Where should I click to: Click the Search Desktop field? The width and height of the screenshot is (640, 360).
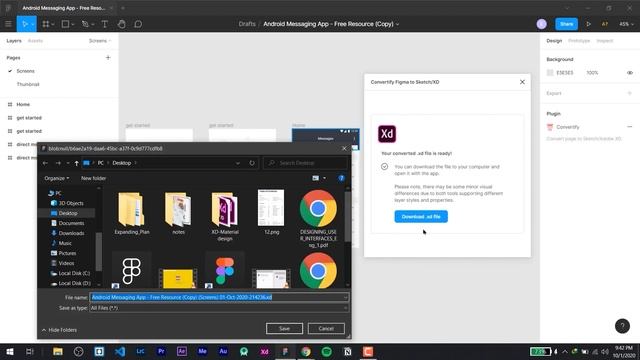point(305,163)
